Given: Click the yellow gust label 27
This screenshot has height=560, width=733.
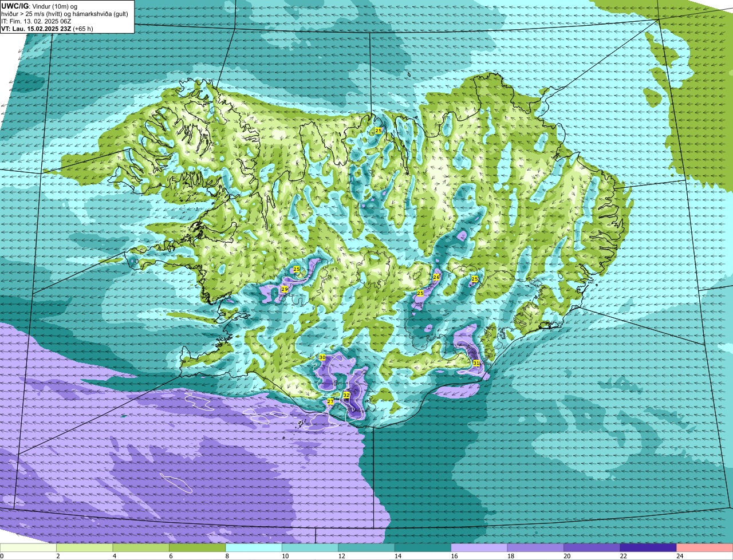Looking at the screenshot, I should coord(330,402).
